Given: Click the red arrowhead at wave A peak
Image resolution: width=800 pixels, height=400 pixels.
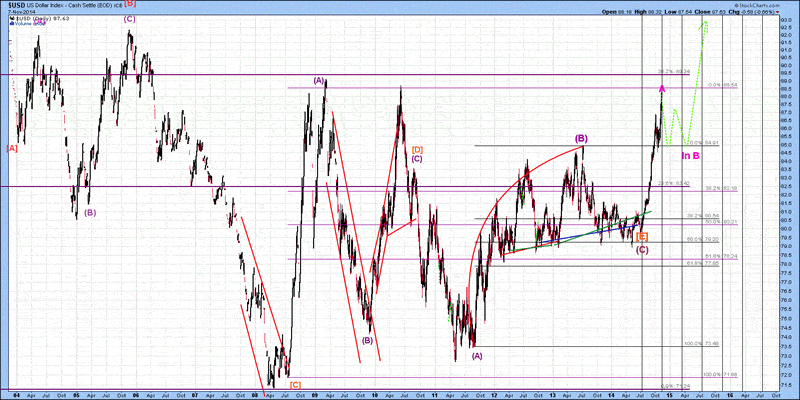Looking at the screenshot, I should point(661,88).
